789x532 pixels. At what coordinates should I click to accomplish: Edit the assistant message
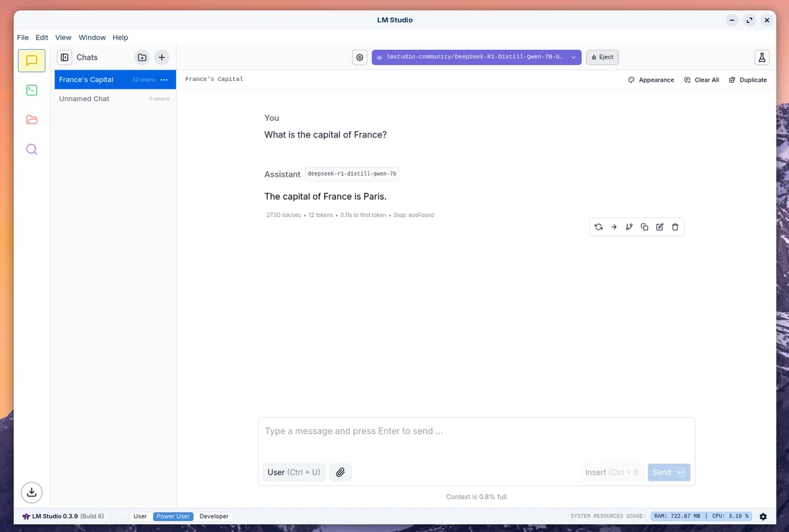[x=659, y=227]
